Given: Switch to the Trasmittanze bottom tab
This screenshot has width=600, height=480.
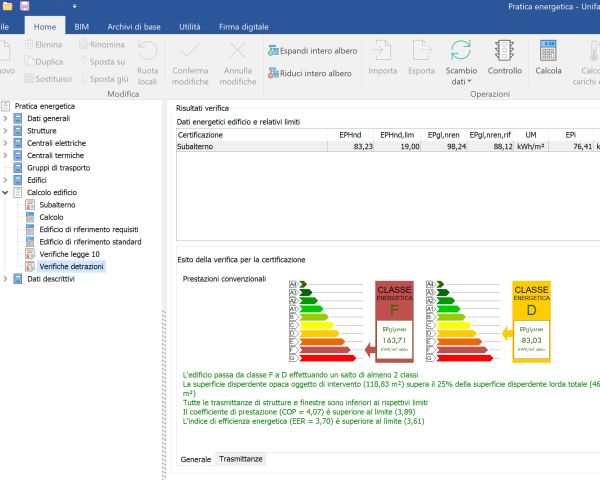Looking at the screenshot, I should (x=241, y=459).
